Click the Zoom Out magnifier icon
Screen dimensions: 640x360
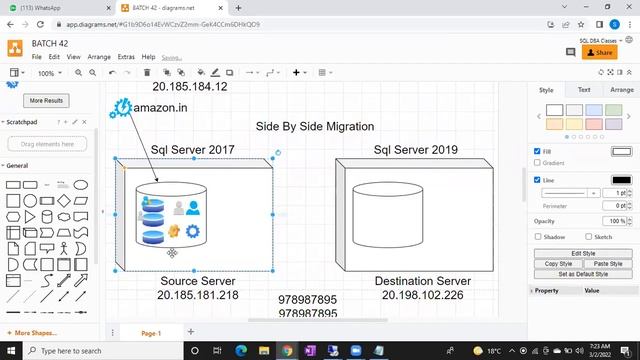pos(93,73)
